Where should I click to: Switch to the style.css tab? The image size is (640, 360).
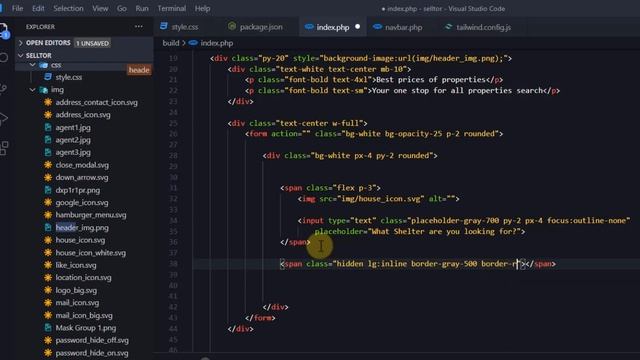(x=184, y=27)
